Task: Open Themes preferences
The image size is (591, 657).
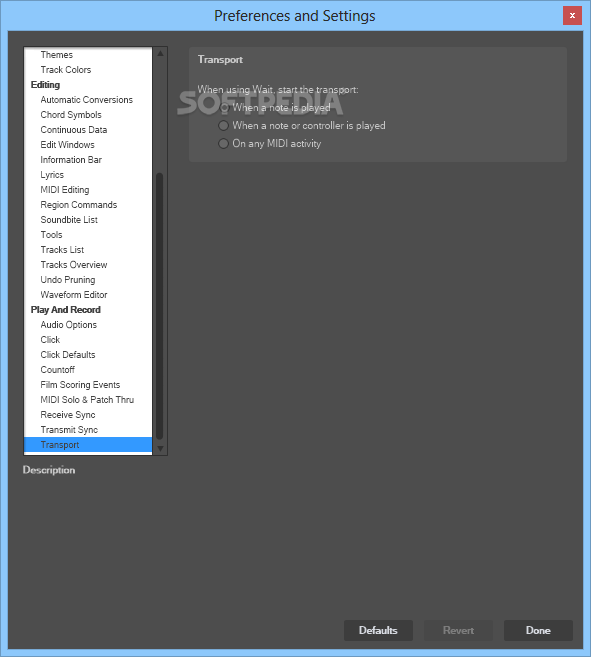Action: pos(88,55)
